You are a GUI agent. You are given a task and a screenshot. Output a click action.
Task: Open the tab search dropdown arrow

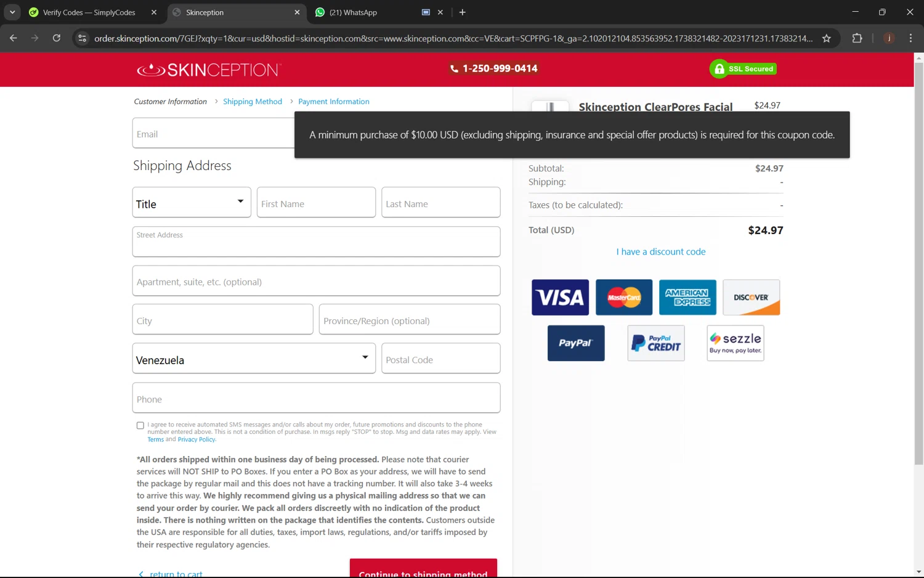click(12, 12)
